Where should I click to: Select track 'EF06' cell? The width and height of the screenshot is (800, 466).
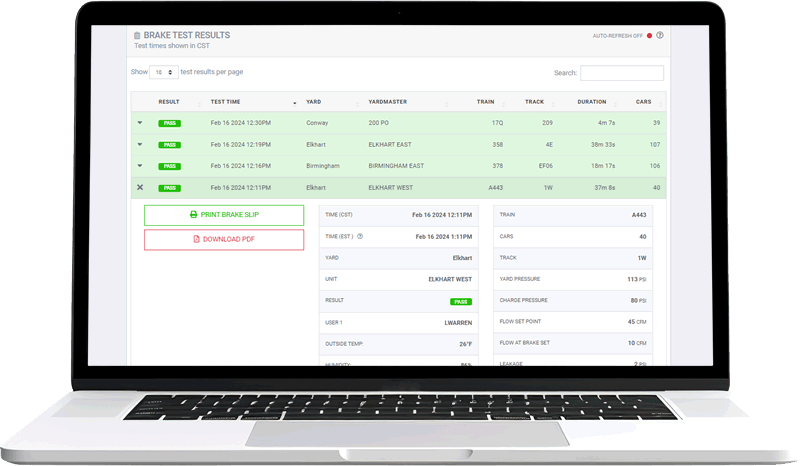(x=546, y=166)
